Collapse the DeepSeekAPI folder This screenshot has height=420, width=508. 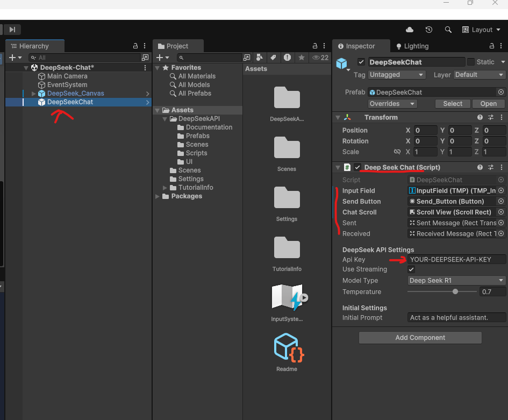tap(165, 119)
